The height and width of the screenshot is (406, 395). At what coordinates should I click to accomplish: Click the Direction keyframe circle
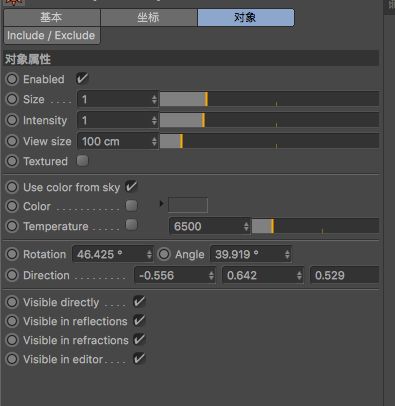12,275
